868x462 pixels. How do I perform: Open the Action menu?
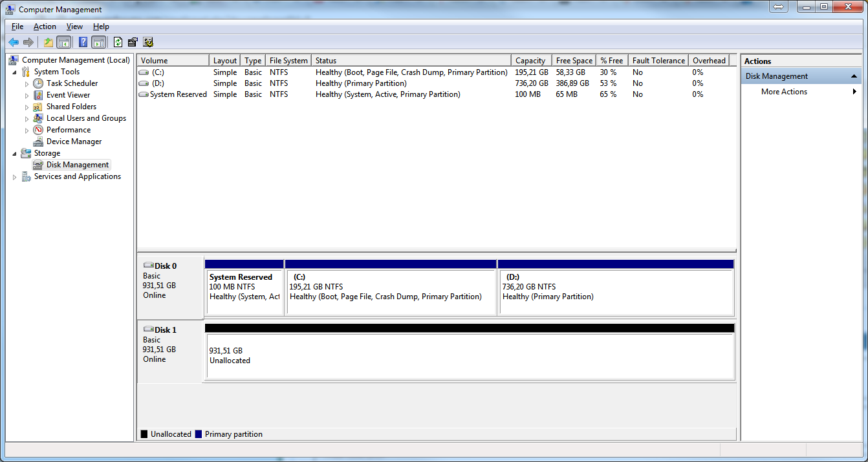tap(45, 26)
